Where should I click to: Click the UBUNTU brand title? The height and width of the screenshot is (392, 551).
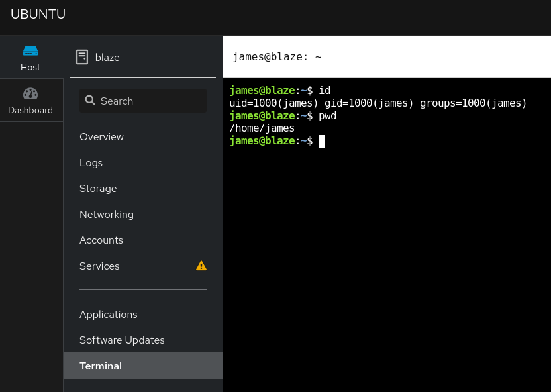tap(38, 15)
